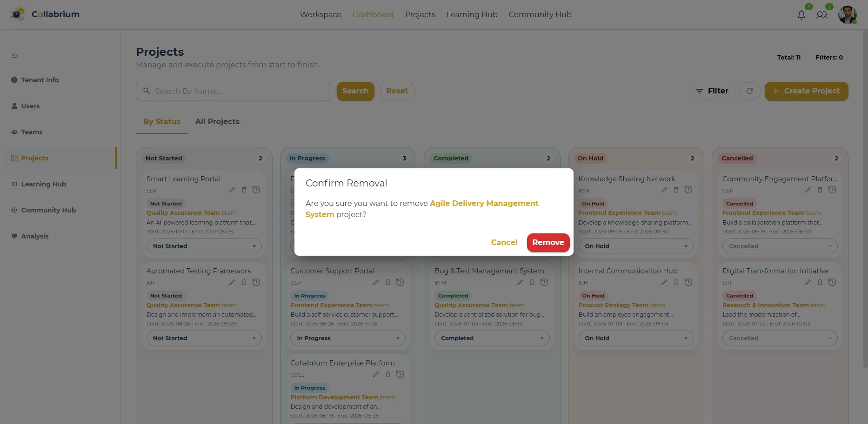Click the Search button

(x=355, y=91)
